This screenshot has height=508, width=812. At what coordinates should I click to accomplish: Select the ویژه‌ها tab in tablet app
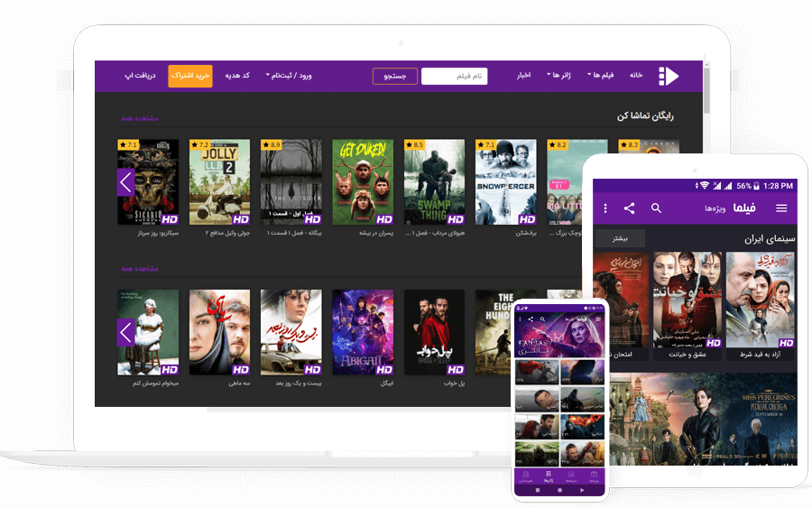pos(715,208)
